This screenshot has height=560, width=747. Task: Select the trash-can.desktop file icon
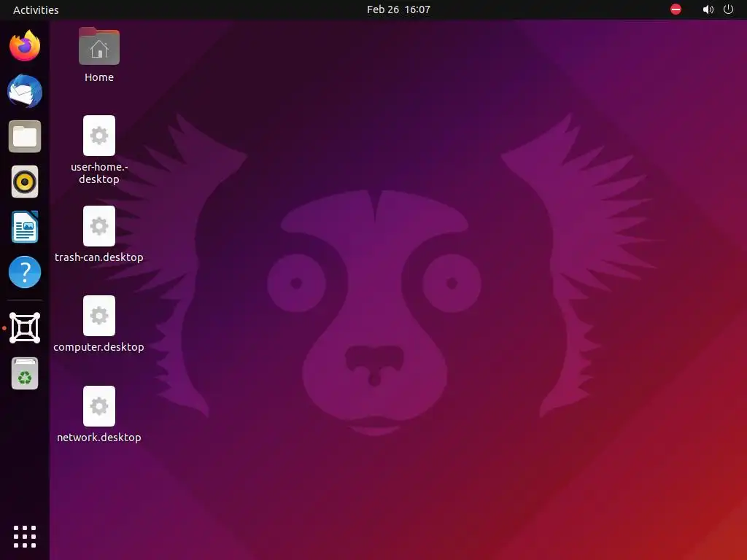(99, 226)
